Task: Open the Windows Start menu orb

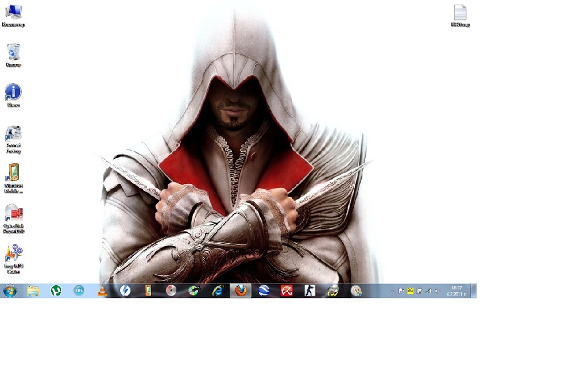Action: (10, 291)
